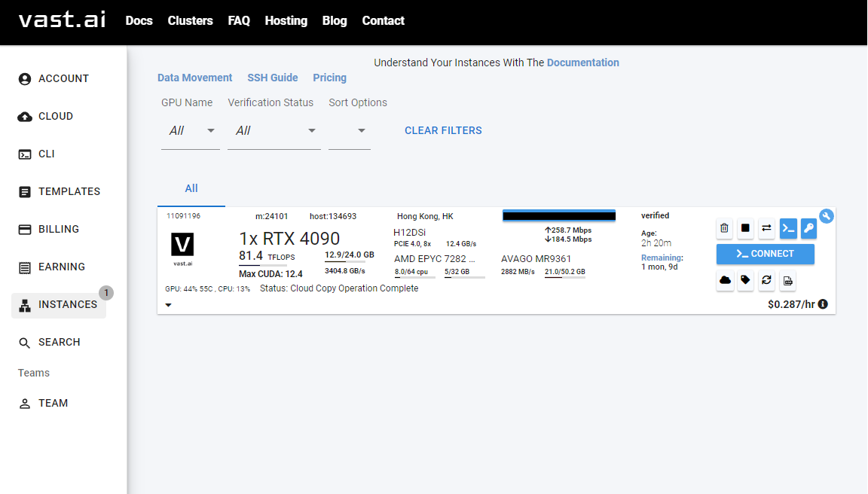The height and width of the screenshot is (494, 868).
Task: Open the Data Movement link
Action: click(x=195, y=78)
